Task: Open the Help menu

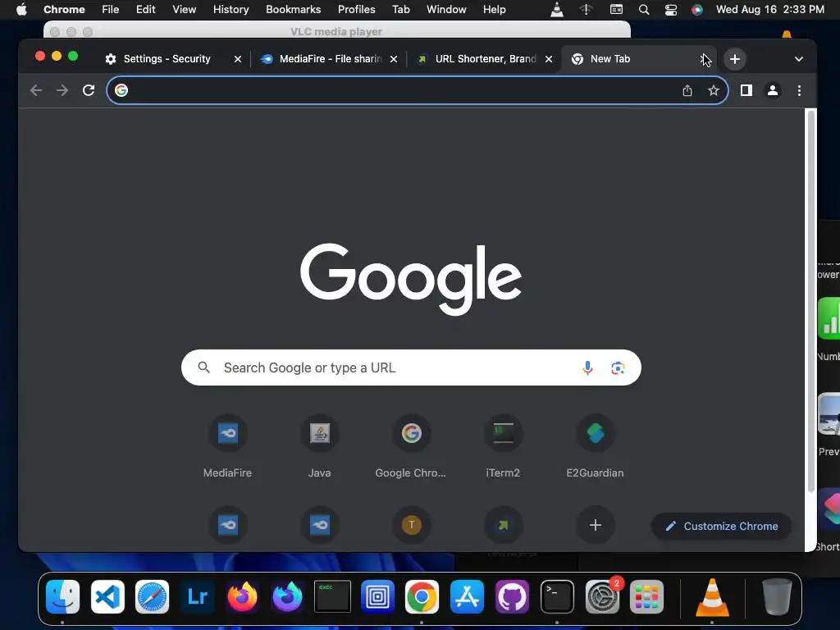Action: (x=494, y=9)
